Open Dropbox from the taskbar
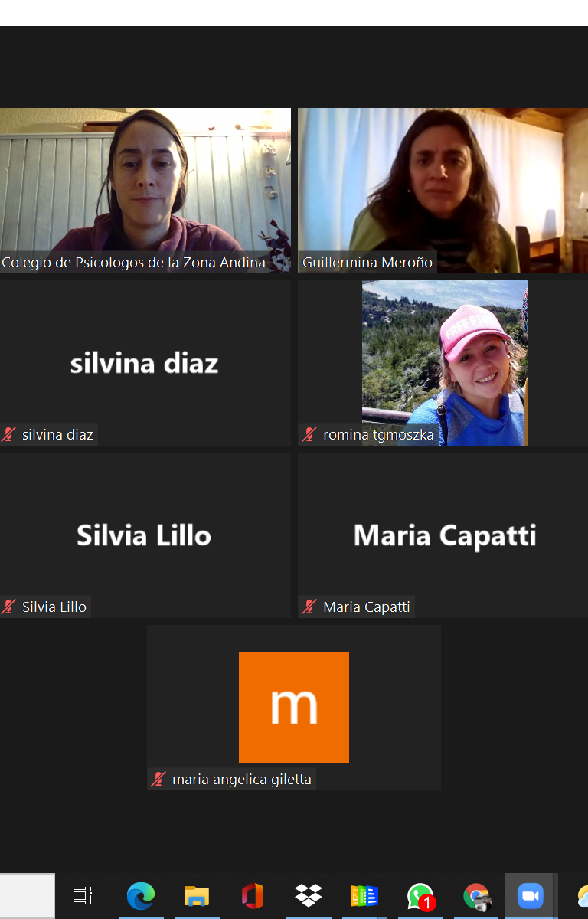The height and width of the screenshot is (919, 588). click(309, 895)
